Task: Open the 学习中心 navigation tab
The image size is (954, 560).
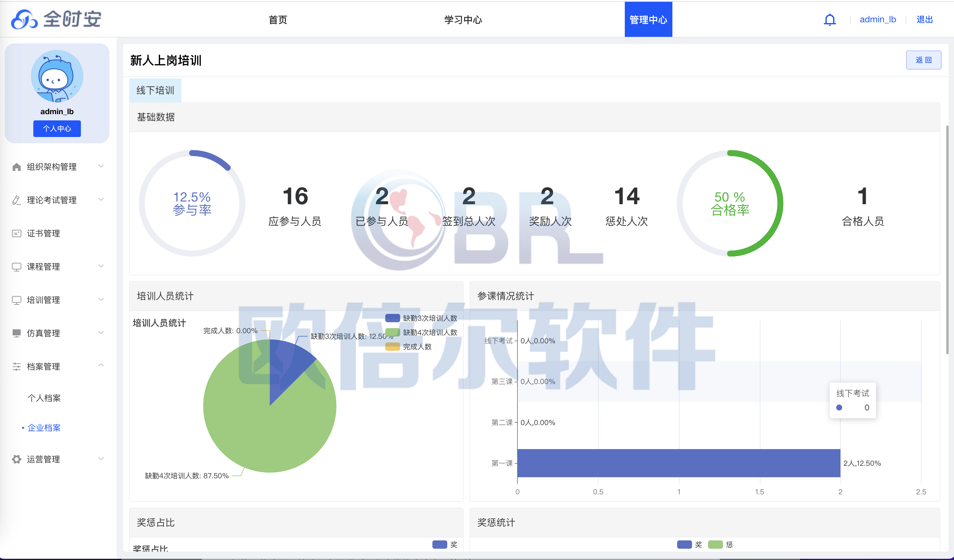Action: pos(463,20)
